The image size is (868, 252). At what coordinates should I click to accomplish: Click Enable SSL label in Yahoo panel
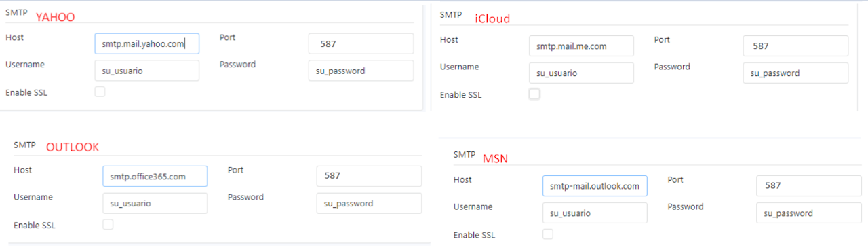point(26,92)
